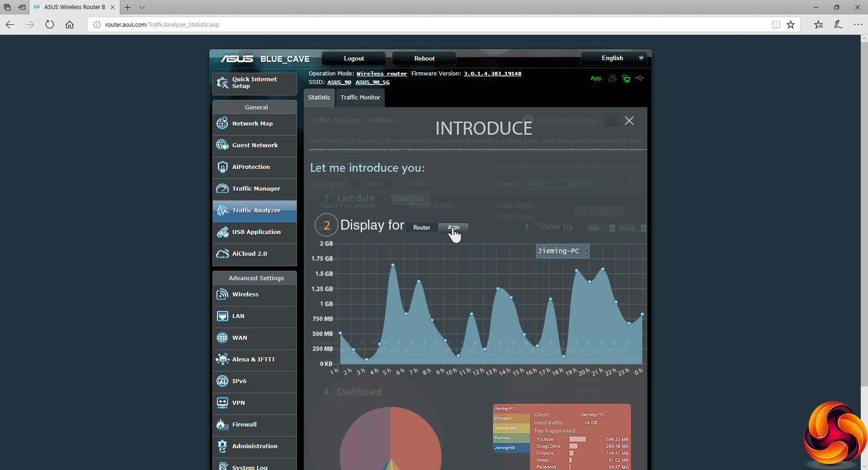This screenshot has height=470, width=868.
Task: Open the Introduction Demo link
Action: point(567,120)
